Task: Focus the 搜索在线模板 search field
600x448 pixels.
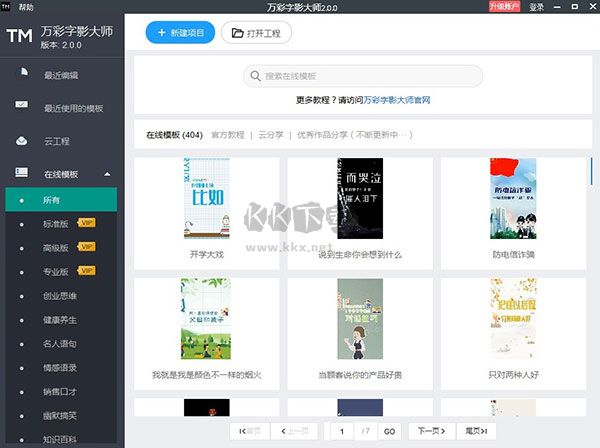Action: click(x=363, y=76)
